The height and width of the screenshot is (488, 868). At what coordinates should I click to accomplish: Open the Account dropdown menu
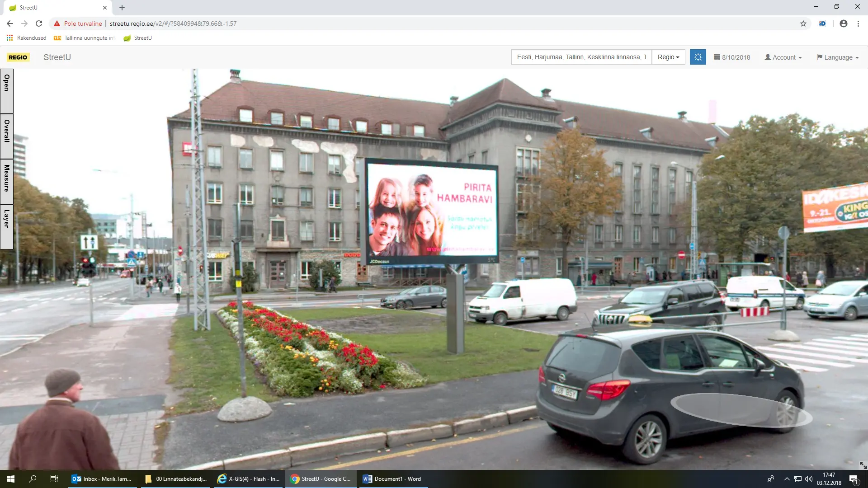(x=783, y=57)
